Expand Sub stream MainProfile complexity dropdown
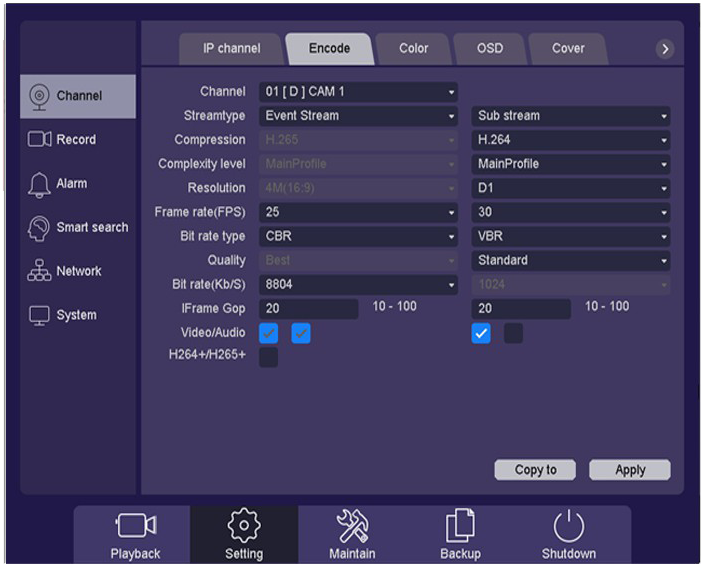The height and width of the screenshot is (568, 702). point(571,164)
